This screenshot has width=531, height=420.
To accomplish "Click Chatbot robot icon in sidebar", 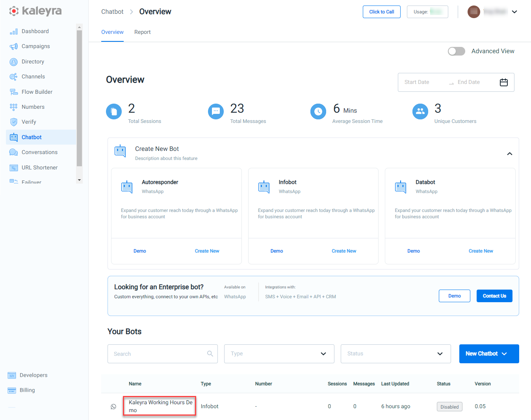I will click(x=14, y=137).
